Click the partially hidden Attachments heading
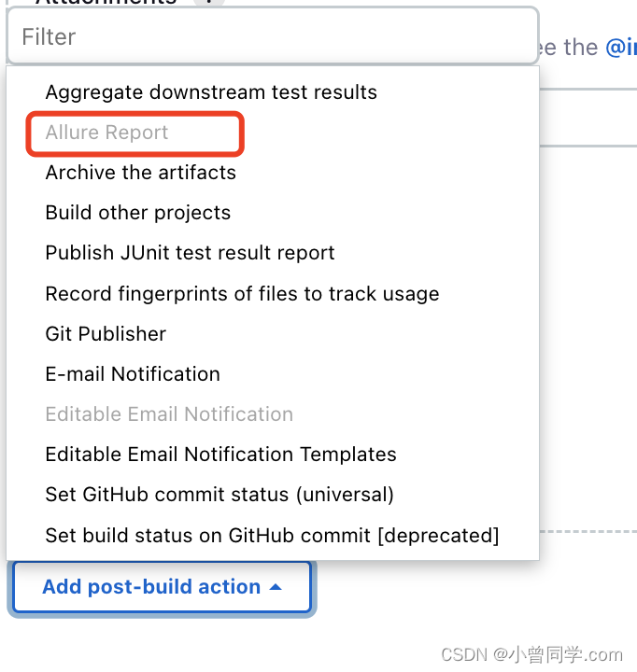The image size is (637, 672). tap(106, 2)
